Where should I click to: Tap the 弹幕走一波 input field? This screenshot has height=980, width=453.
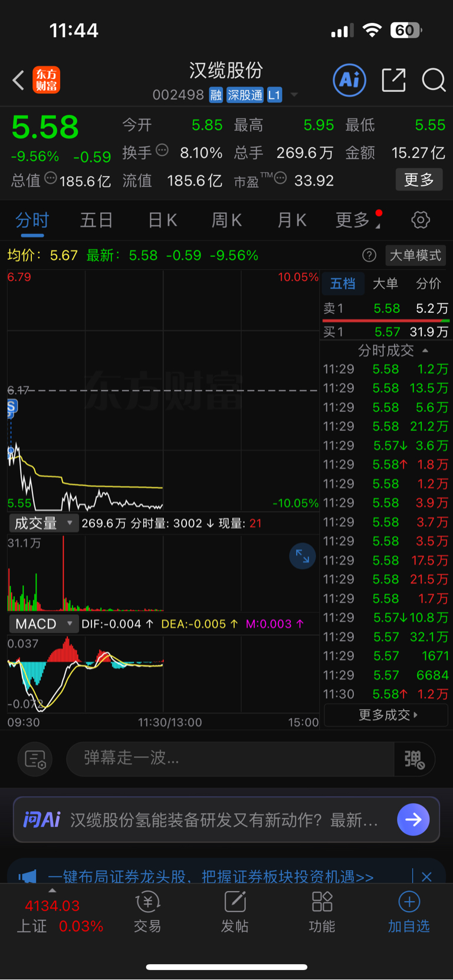click(230, 759)
